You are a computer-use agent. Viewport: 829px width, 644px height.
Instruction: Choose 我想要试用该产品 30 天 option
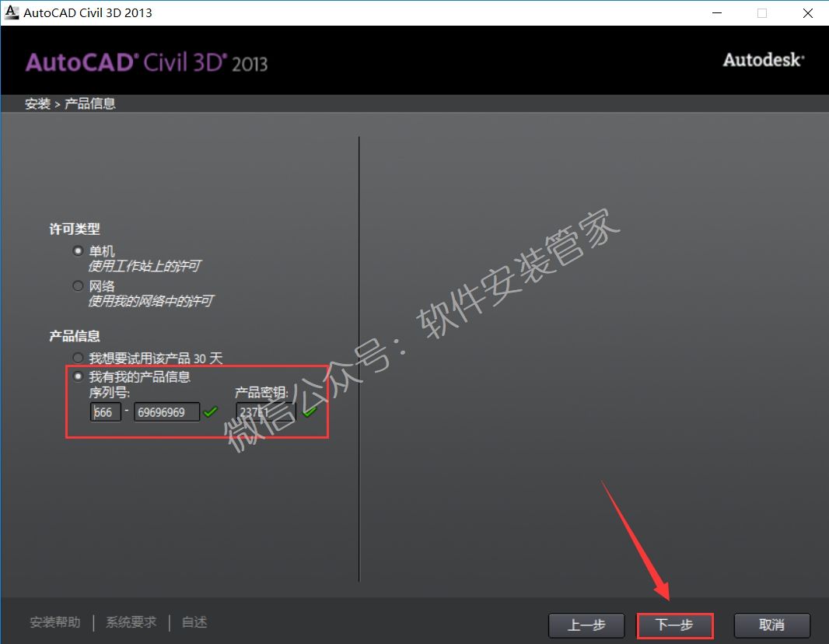click(78, 358)
